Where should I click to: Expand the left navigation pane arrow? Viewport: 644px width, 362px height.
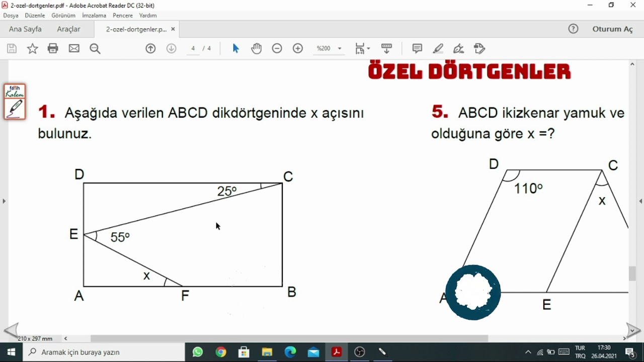coord(4,201)
